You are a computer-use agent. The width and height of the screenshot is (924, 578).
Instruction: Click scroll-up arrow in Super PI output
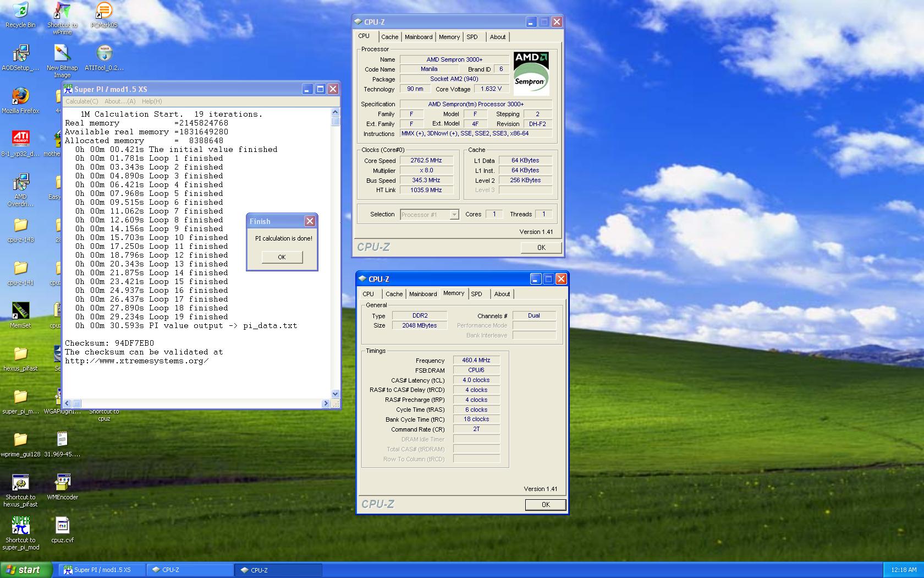tap(335, 112)
